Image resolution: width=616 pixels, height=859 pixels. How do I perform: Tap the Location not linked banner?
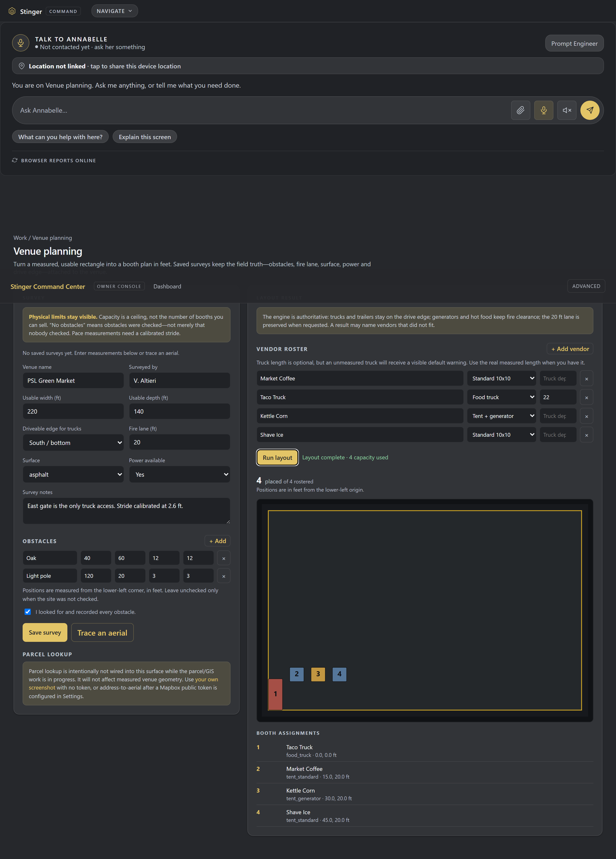click(x=308, y=66)
